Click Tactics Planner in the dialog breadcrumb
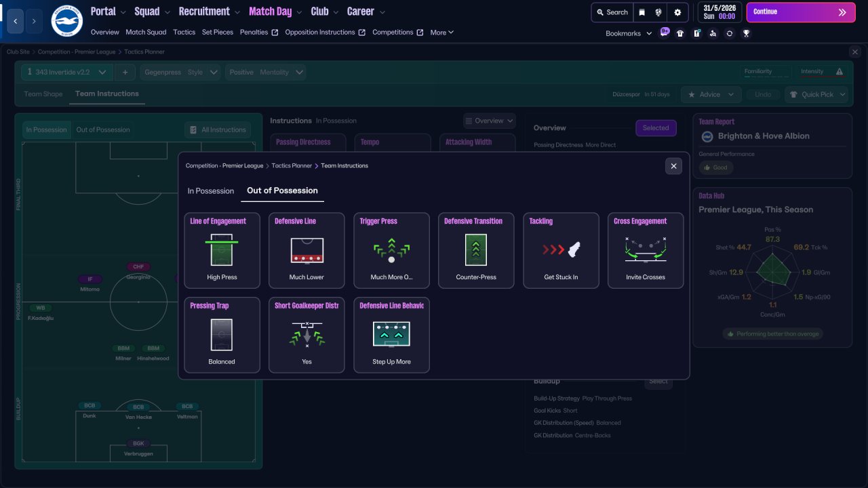Screen dimensions: 868x488 click(x=292, y=166)
